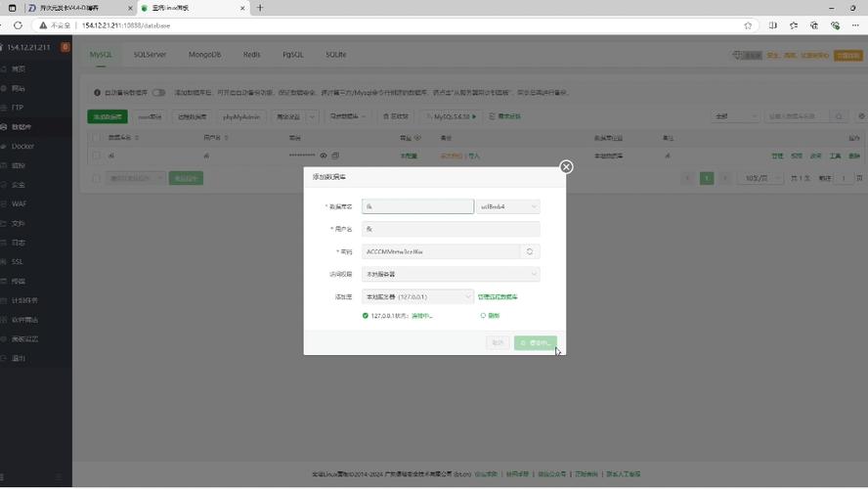The height and width of the screenshot is (489, 868).
Task: Open the database sidebar item
Action: [22, 127]
